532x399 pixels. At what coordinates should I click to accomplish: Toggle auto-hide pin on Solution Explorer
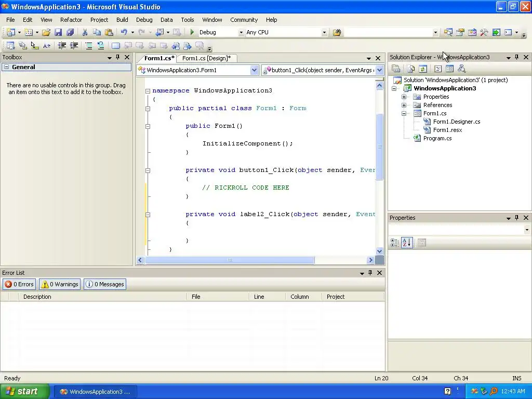click(517, 57)
